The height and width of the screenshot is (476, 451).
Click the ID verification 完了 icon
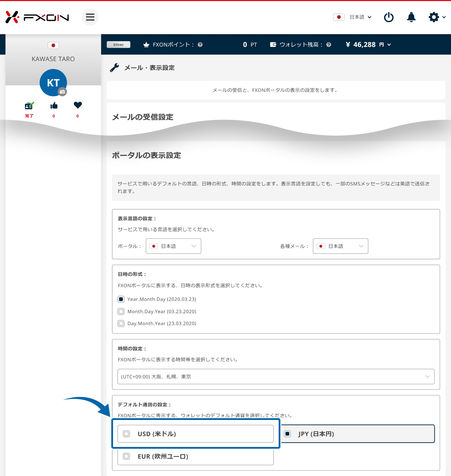(29, 105)
